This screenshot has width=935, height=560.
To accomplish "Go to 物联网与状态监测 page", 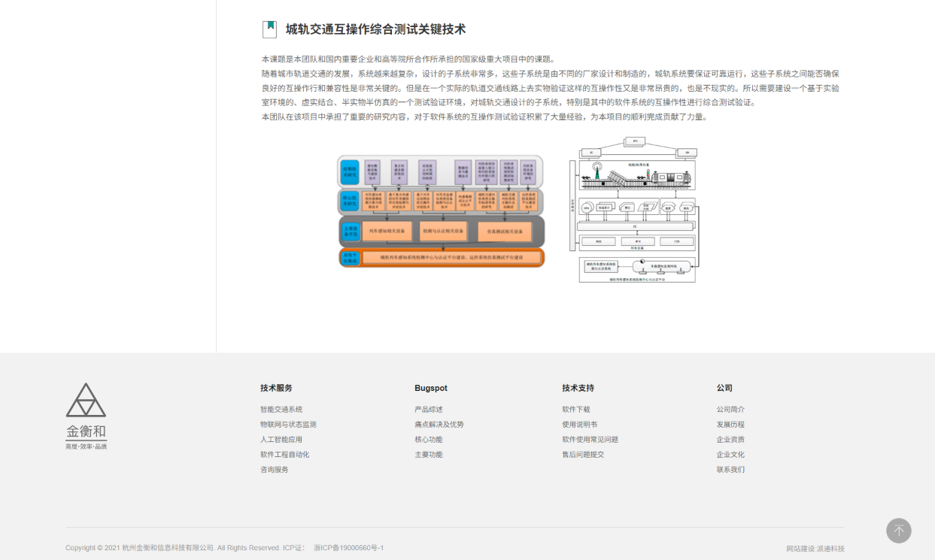I will pyautogui.click(x=288, y=425).
